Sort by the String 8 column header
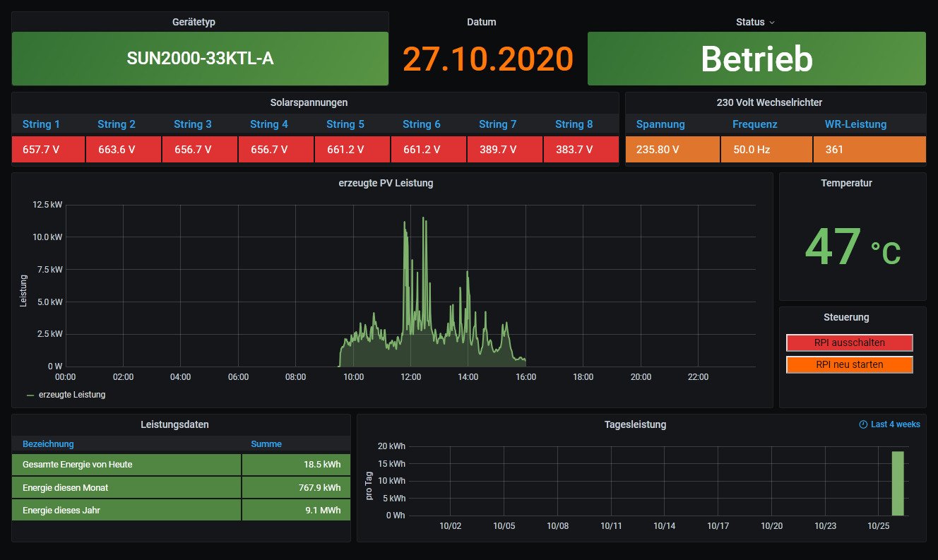This screenshot has height=560, width=938. point(574,124)
